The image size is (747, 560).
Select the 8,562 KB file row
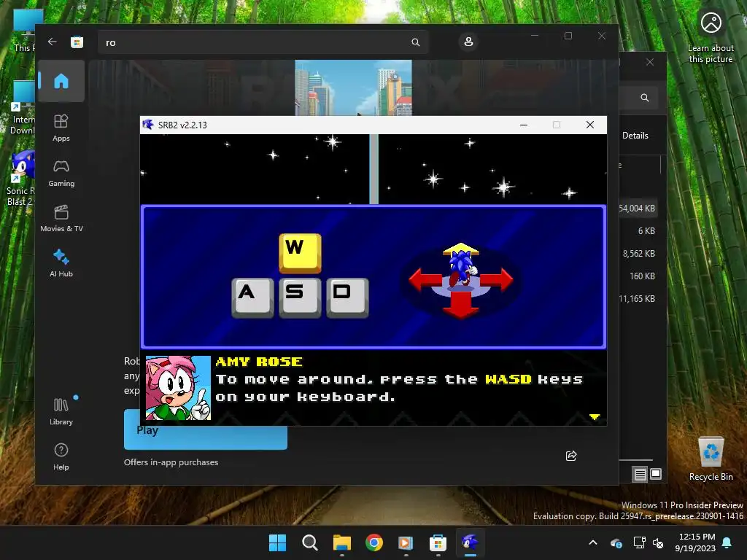pyautogui.click(x=638, y=253)
